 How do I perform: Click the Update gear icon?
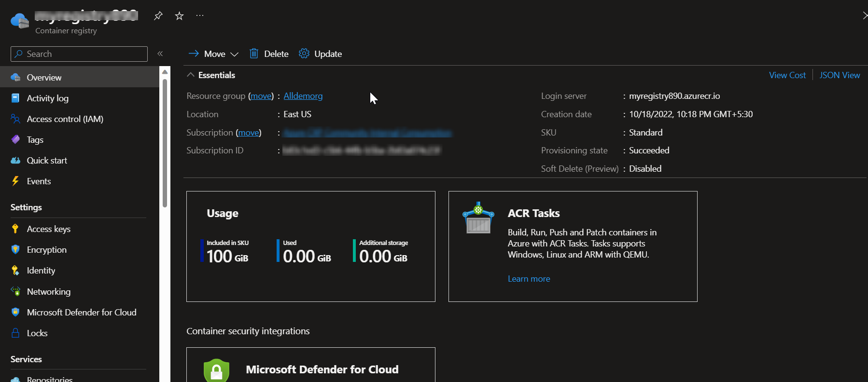pos(304,54)
